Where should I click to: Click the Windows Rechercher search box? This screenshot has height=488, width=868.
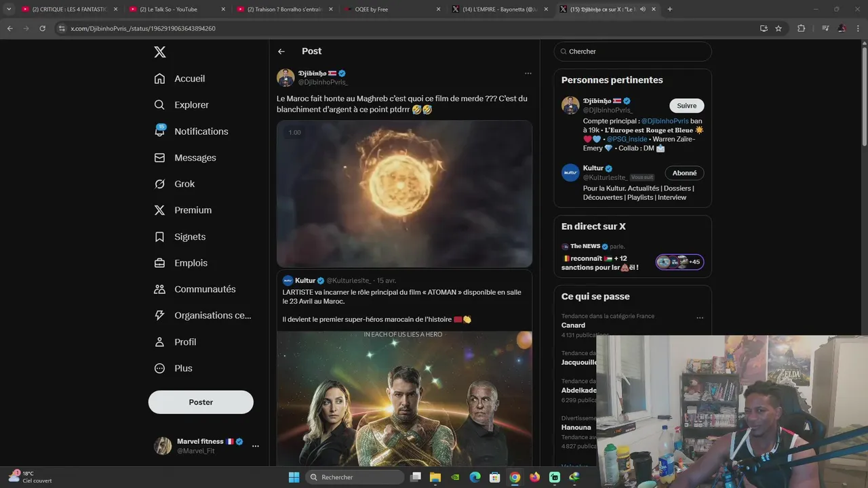[356, 477]
